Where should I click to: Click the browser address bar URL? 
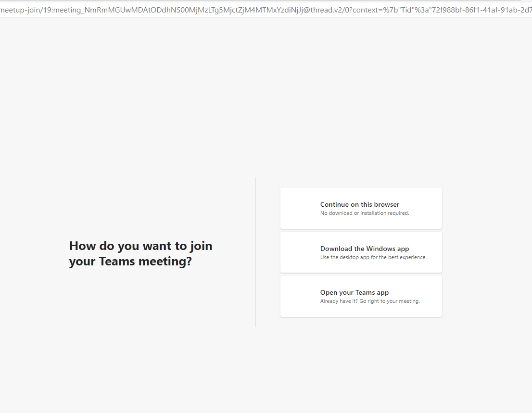point(265,10)
